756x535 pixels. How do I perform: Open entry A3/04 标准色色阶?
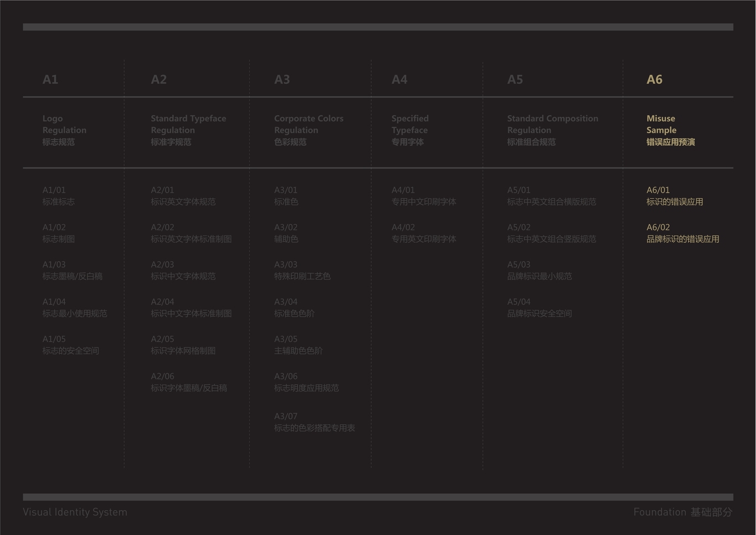(294, 307)
